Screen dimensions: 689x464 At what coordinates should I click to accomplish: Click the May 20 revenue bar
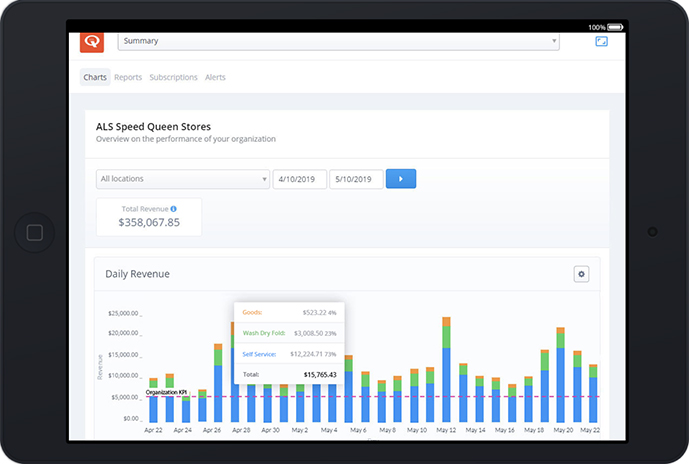pos(560,375)
